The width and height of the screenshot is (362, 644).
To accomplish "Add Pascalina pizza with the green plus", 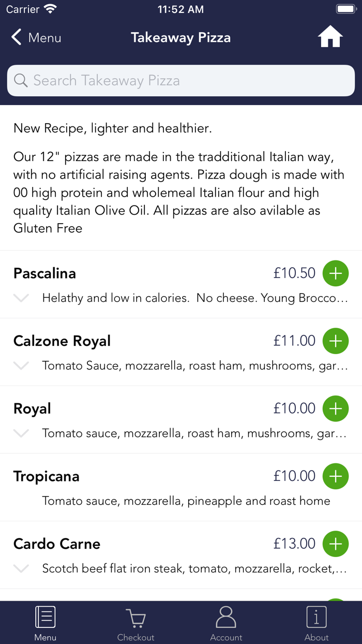I will click(335, 273).
